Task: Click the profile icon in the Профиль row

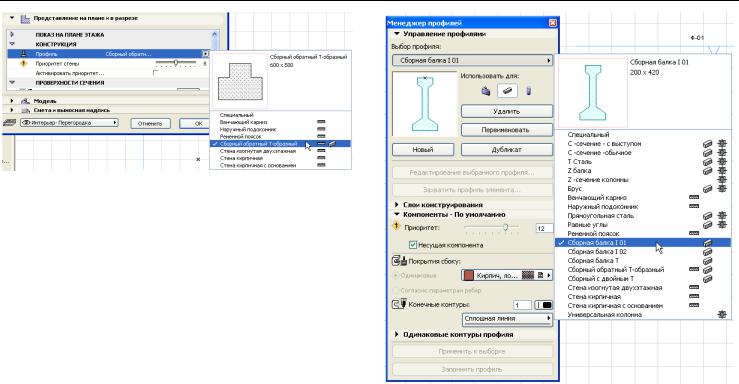Action: tap(24, 54)
